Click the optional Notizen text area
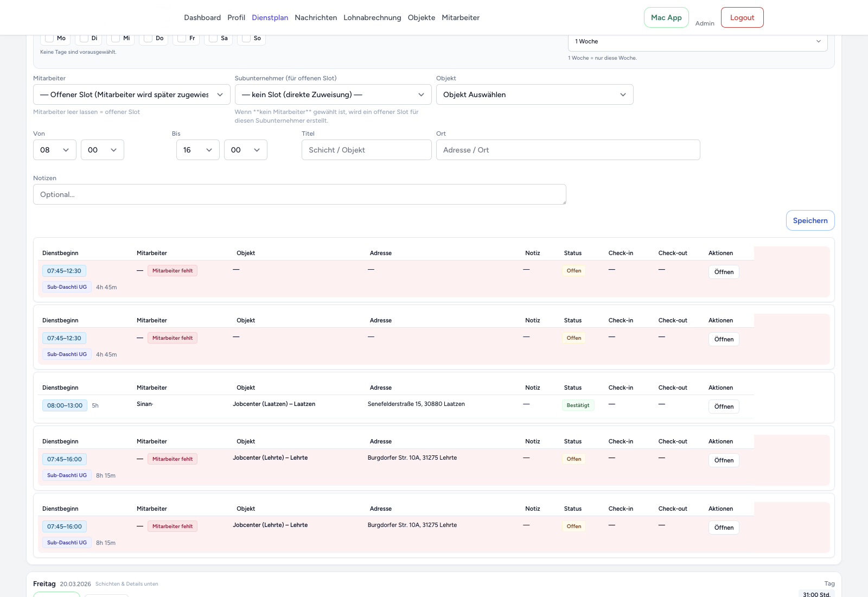 coord(299,194)
